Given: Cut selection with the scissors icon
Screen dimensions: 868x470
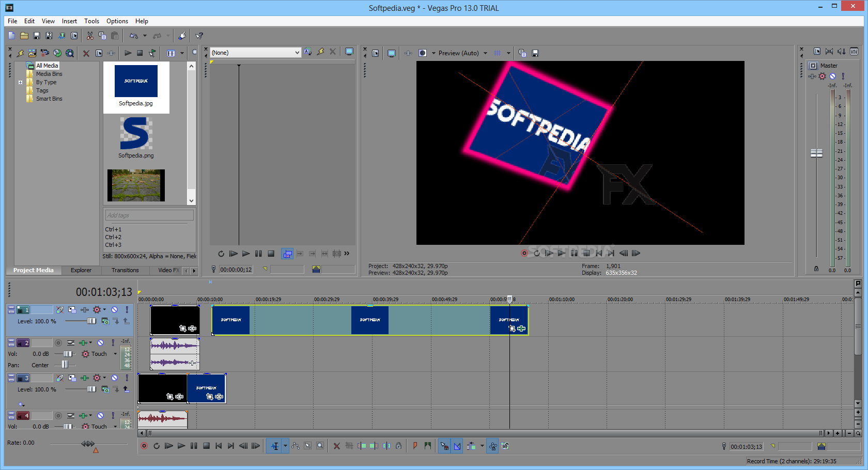Looking at the screenshot, I should (90, 36).
